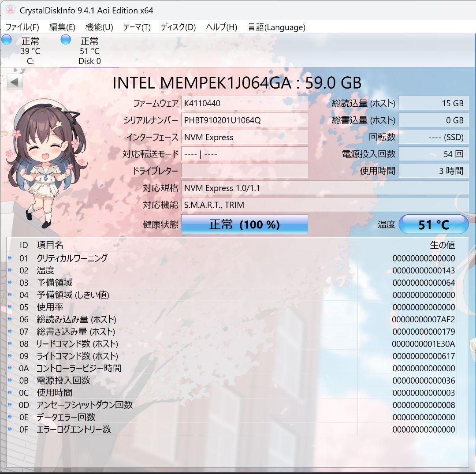
Task: Open the テーマ(T) menu
Action: tap(137, 27)
